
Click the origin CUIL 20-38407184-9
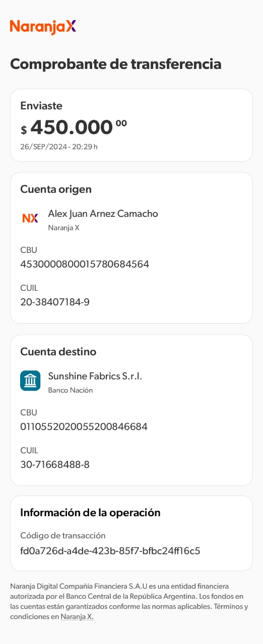click(55, 302)
